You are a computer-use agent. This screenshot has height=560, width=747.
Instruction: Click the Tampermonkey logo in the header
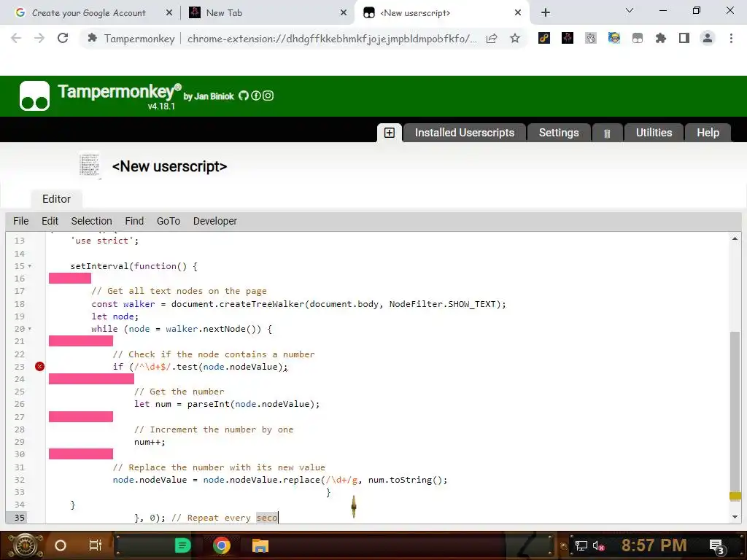coord(34,96)
